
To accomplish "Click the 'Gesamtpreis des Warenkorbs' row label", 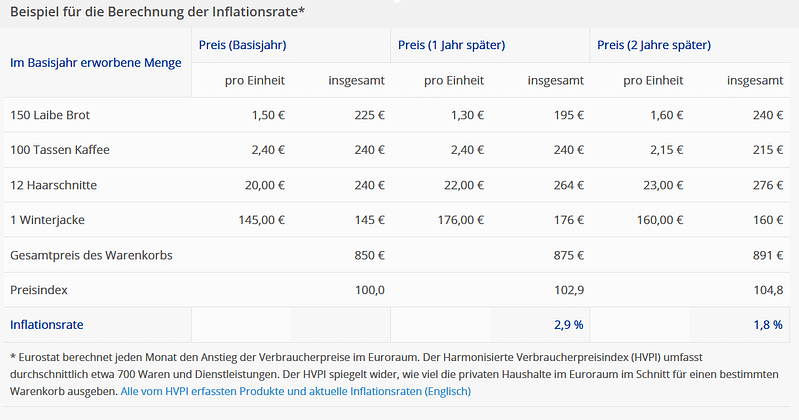I will (x=91, y=255).
